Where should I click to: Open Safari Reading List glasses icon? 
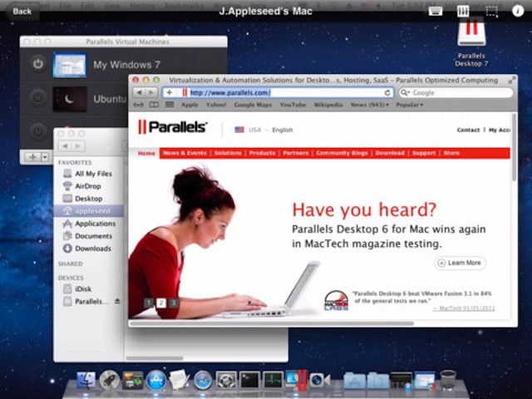point(138,105)
